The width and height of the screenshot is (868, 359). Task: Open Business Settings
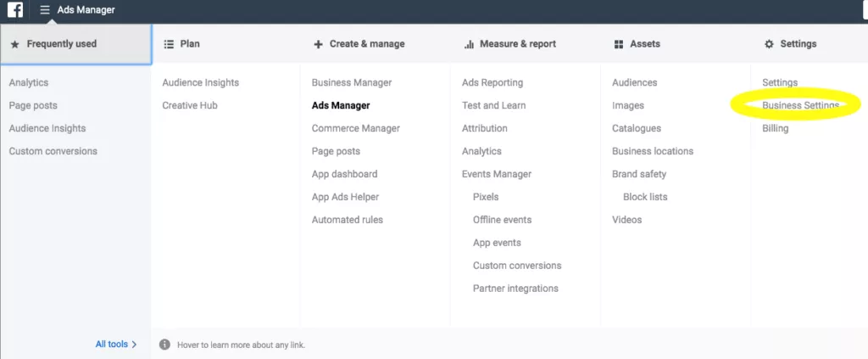coord(800,105)
